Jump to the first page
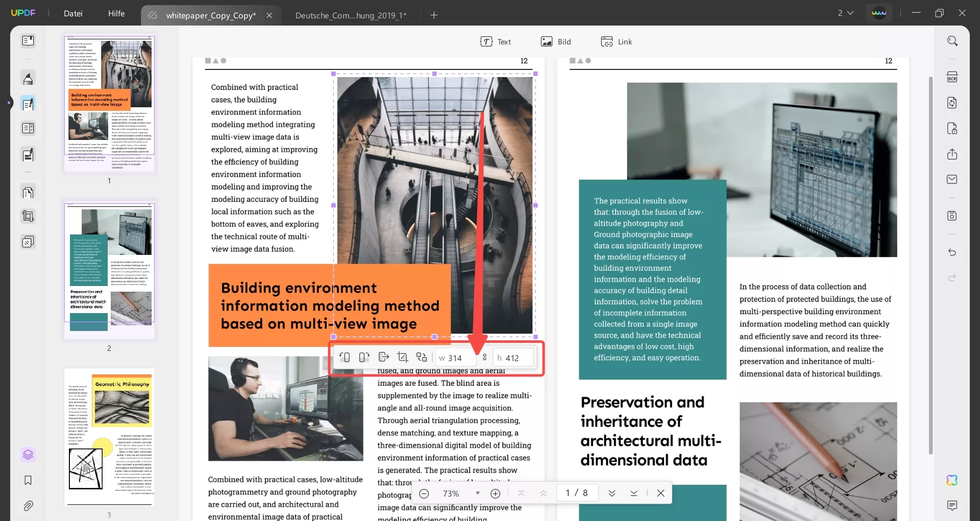Screen dimensions: 980x521 pyautogui.click(x=521, y=493)
